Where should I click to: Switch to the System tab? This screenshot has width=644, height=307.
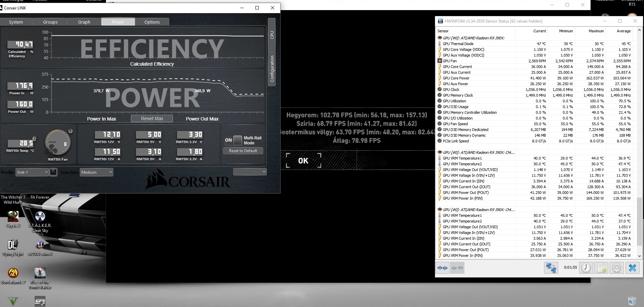coord(16,22)
